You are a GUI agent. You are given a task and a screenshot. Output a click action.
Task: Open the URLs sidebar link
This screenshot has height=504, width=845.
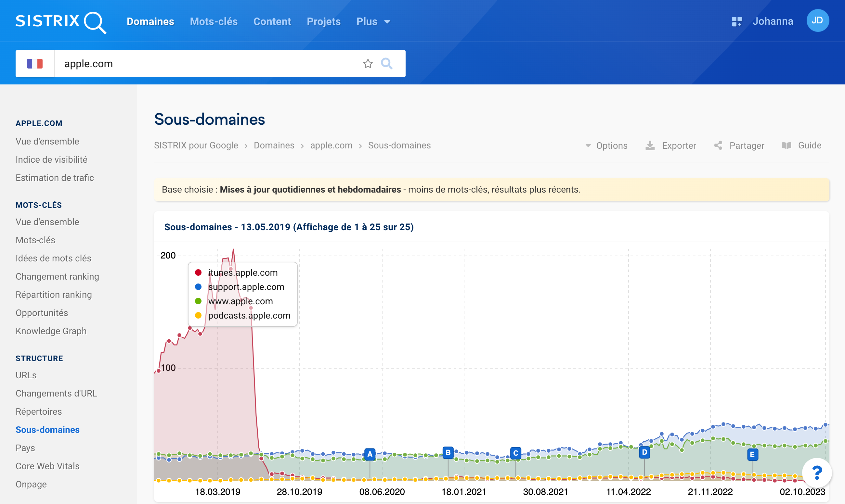tap(26, 375)
